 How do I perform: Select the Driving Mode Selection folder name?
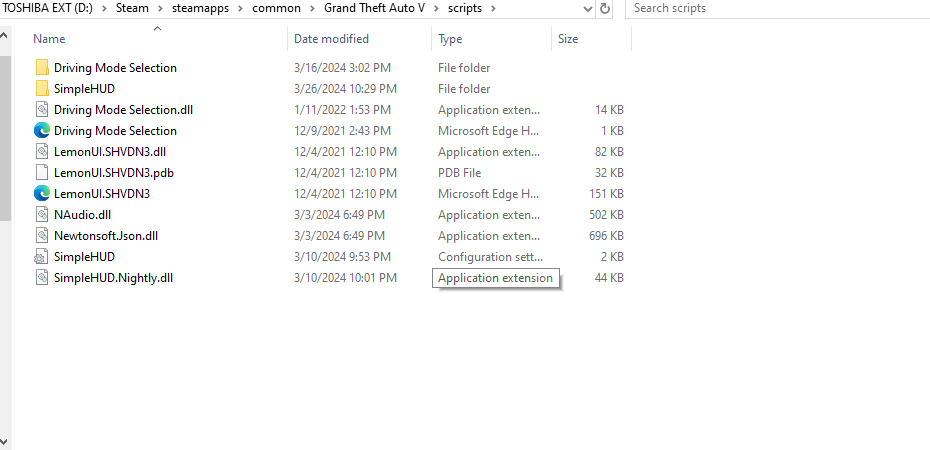[115, 68]
